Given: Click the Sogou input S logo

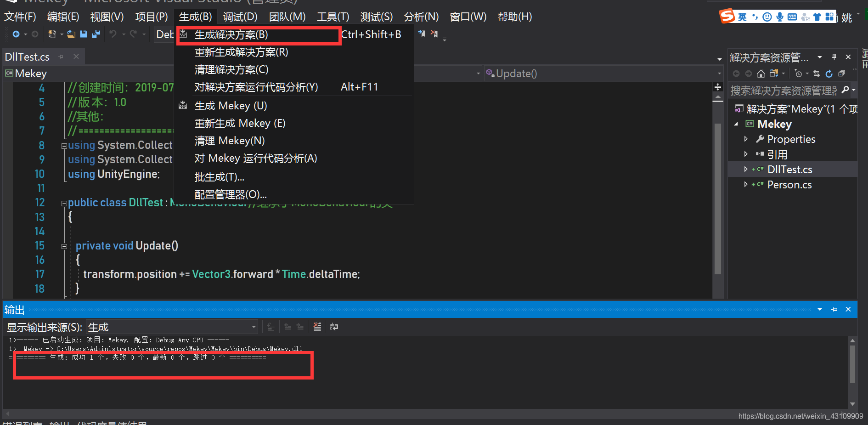Looking at the screenshot, I should (727, 16).
